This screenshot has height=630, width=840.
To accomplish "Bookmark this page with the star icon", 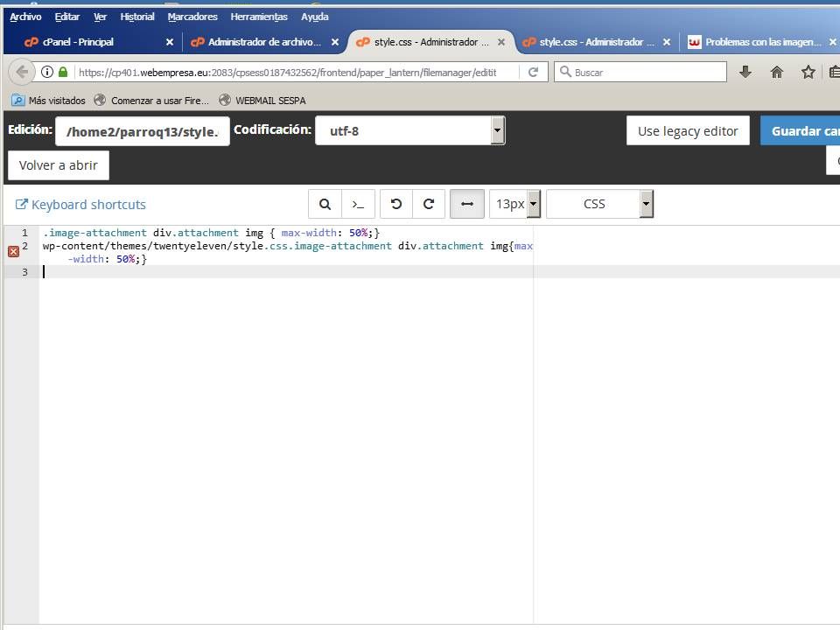I will pyautogui.click(x=808, y=72).
